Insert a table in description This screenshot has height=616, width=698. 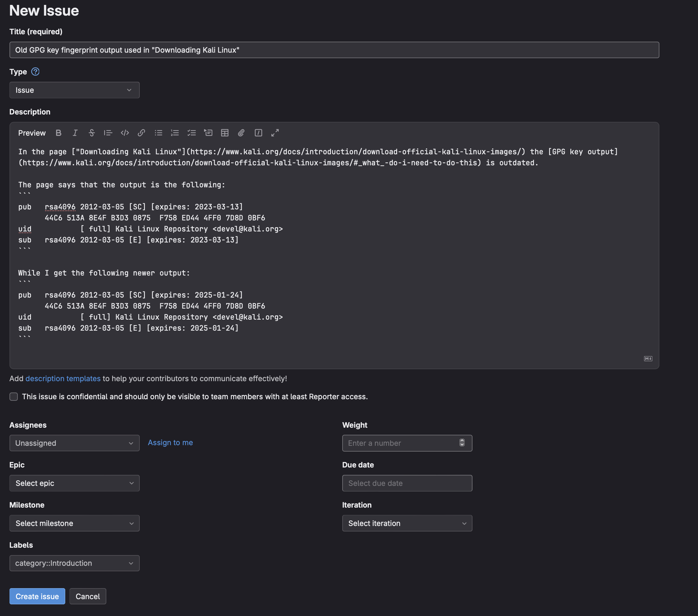click(224, 133)
